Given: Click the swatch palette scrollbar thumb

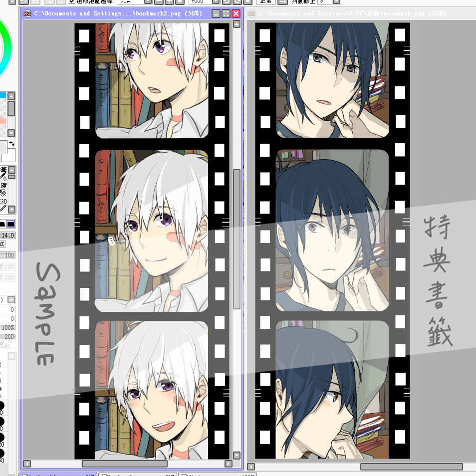Looking at the screenshot, I should 11,108.
